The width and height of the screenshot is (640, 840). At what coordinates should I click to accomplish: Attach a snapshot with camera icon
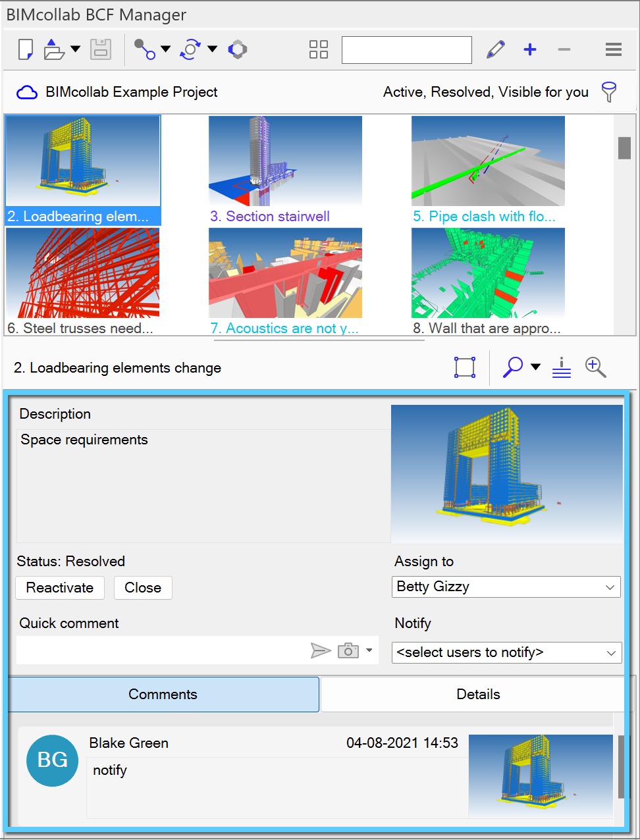[348, 650]
